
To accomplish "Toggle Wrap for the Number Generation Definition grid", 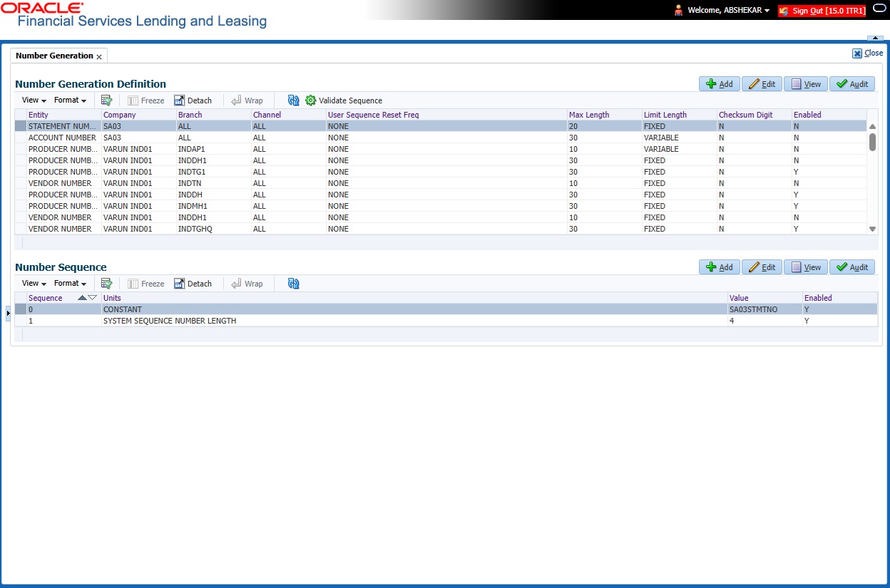I will click(248, 100).
